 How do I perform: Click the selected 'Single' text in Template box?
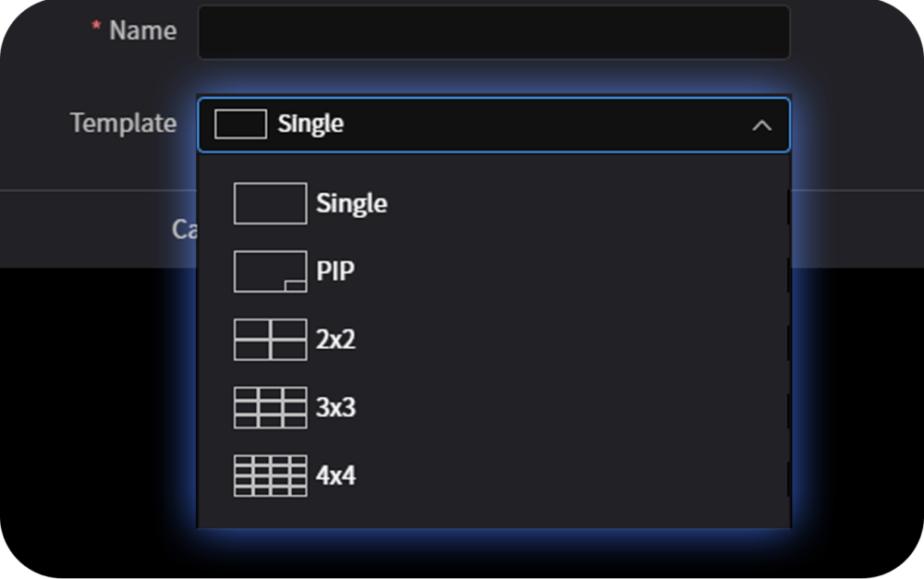tap(310, 125)
